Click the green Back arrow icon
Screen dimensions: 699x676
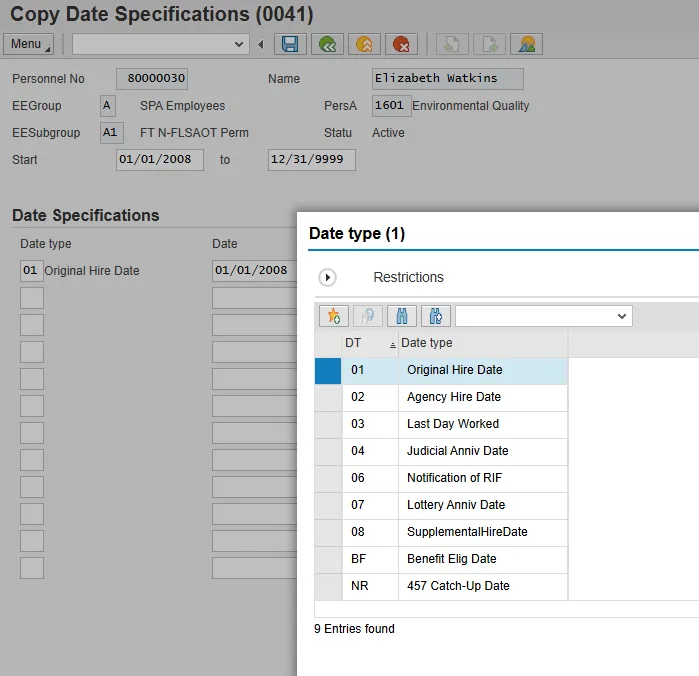(325, 44)
